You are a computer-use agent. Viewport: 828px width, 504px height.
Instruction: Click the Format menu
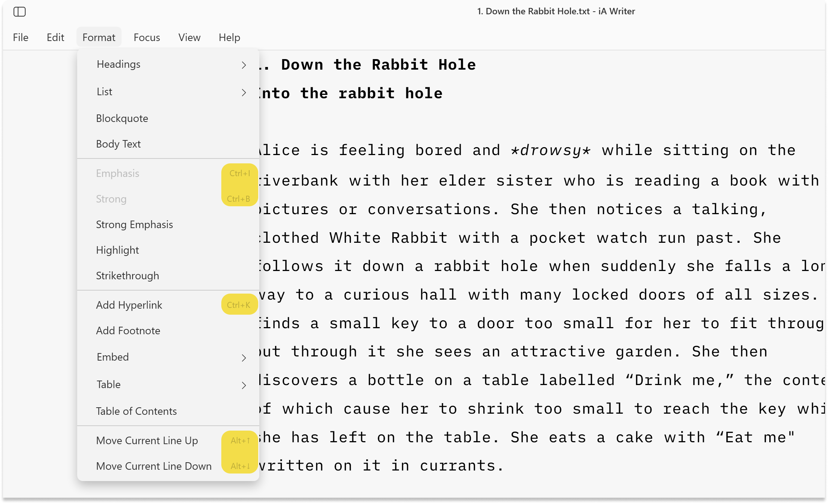pyautogui.click(x=98, y=37)
